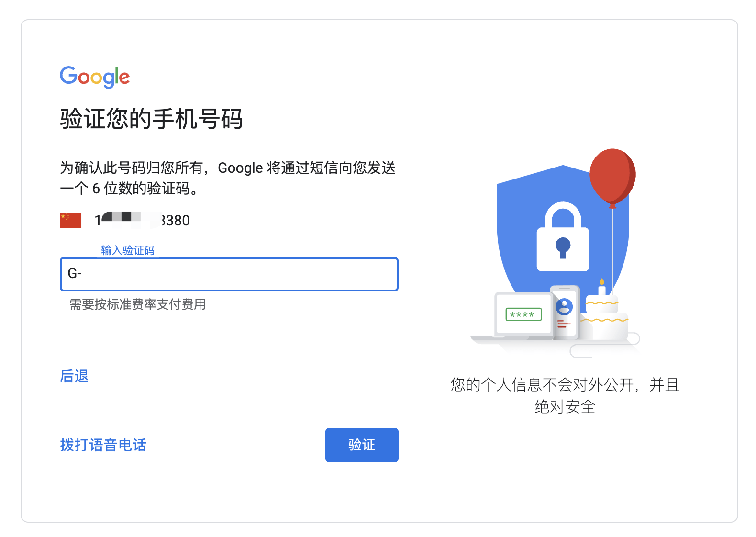Click the SMS code description paragraph

click(228, 178)
